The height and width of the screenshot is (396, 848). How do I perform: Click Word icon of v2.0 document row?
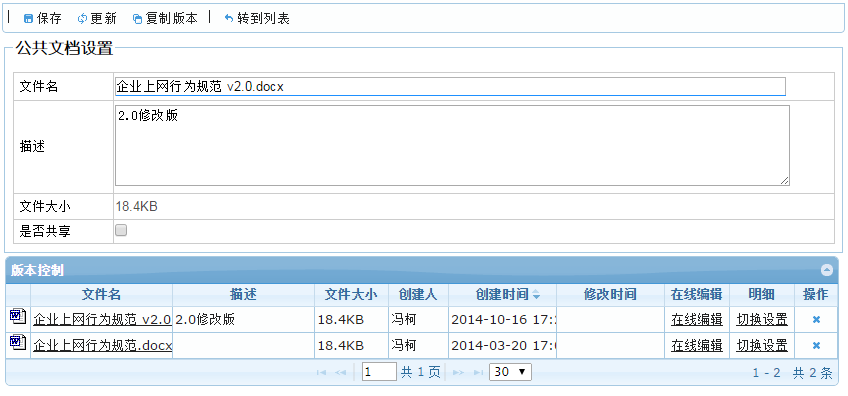click(x=17, y=316)
